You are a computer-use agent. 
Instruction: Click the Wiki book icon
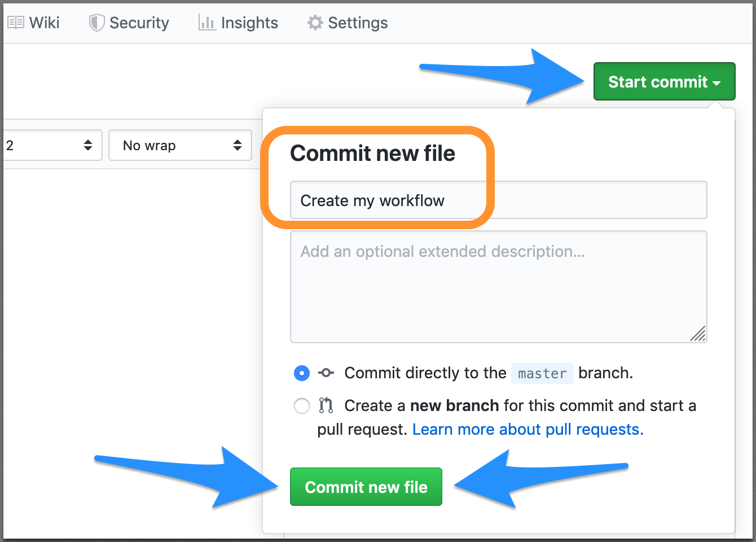15,22
